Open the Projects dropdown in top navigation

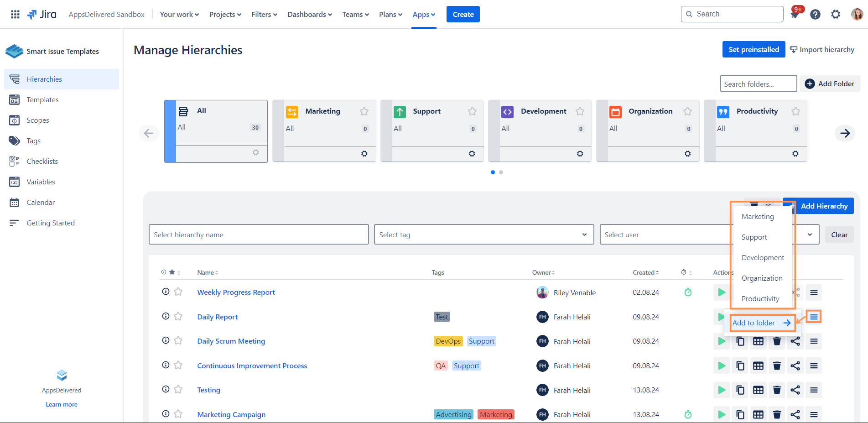(225, 15)
